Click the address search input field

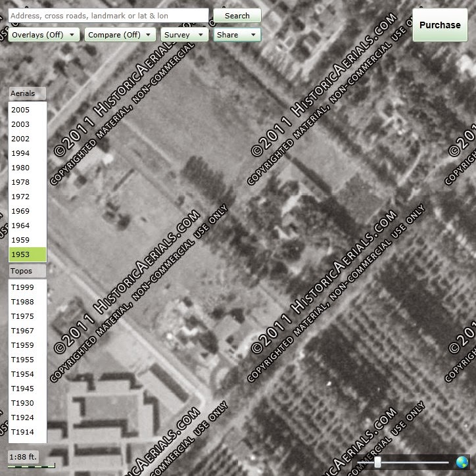click(x=108, y=16)
